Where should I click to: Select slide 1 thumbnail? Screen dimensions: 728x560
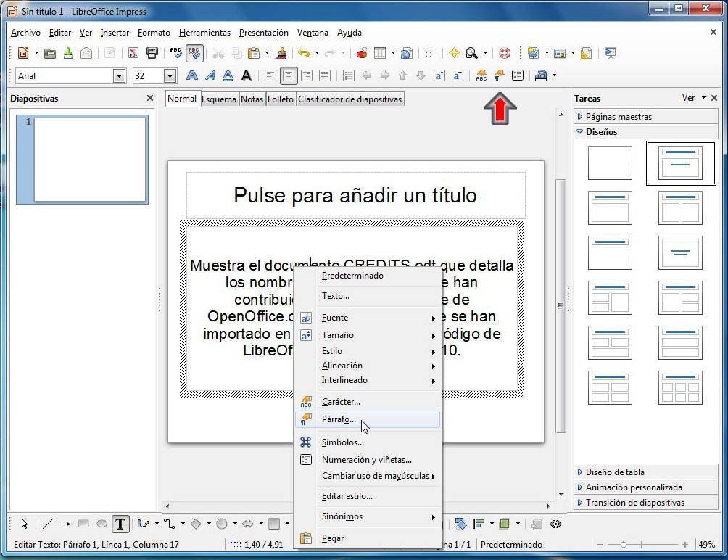(90, 160)
